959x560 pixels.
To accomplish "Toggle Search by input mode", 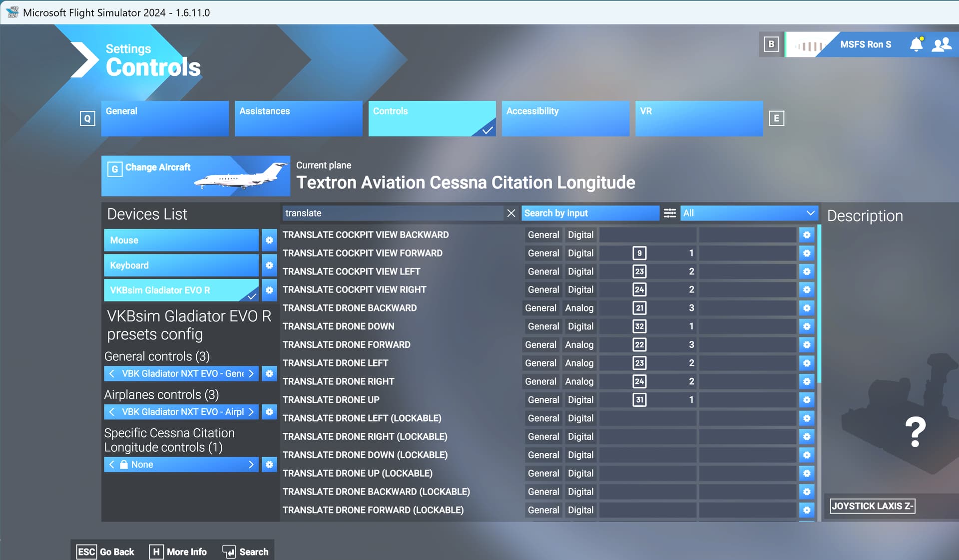I will 590,213.
